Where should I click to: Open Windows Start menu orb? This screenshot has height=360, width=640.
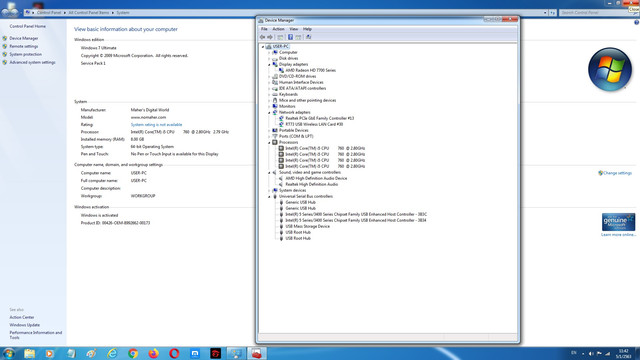tap(9, 353)
